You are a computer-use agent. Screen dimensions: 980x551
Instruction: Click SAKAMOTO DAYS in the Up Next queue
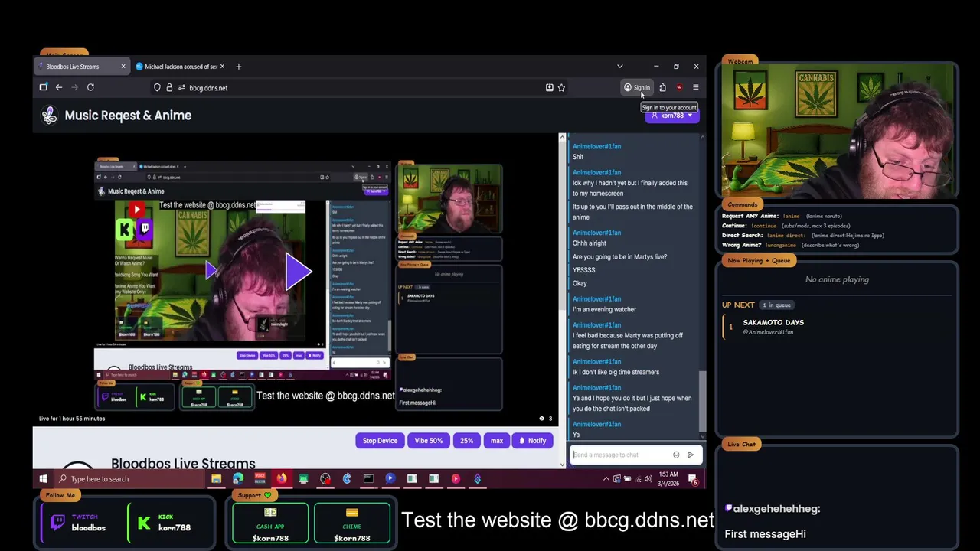tap(773, 323)
